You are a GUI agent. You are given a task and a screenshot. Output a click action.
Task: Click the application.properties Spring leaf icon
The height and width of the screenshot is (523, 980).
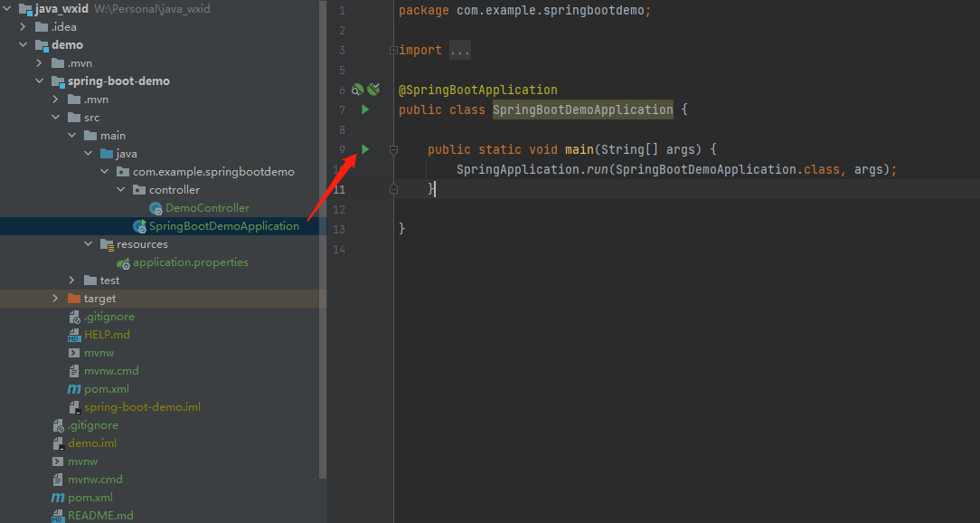[123, 262]
